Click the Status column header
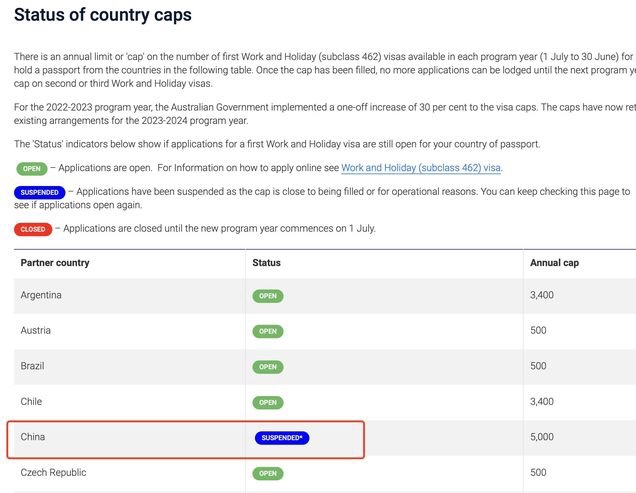Screen dimensions: 636x493 pyautogui.click(x=267, y=263)
